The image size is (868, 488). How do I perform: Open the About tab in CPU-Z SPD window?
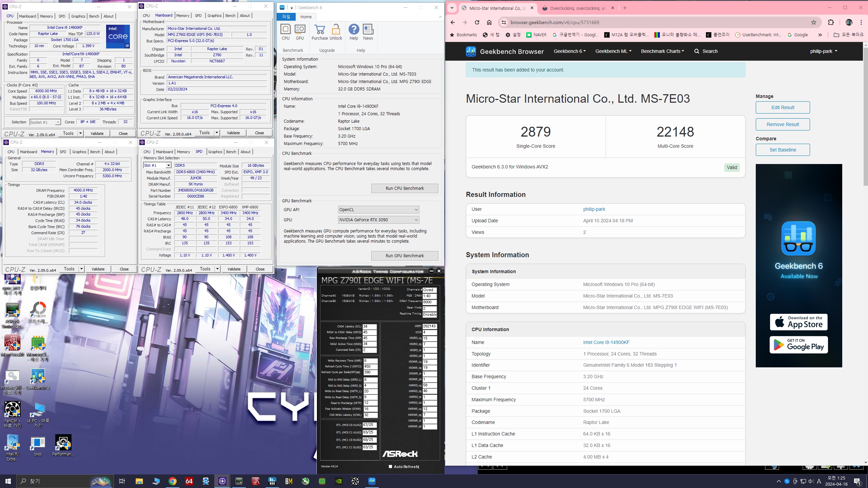click(x=245, y=152)
